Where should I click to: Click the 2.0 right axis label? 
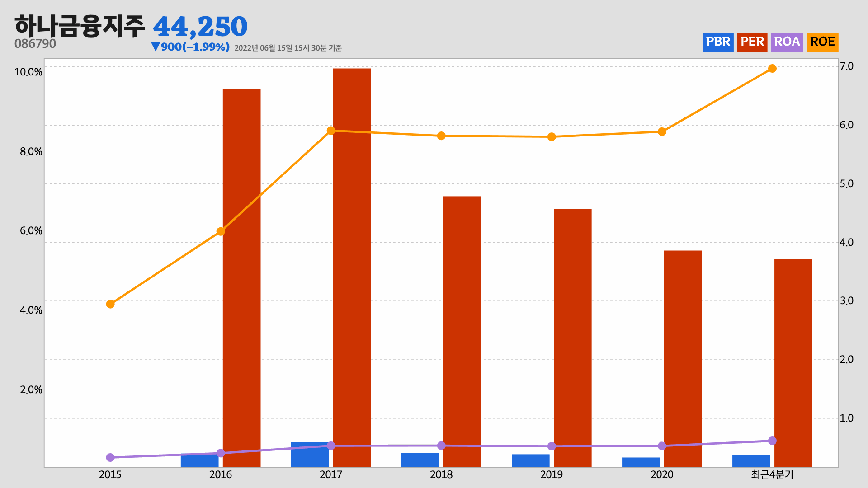pyautogui.click(x=847, y=360)
